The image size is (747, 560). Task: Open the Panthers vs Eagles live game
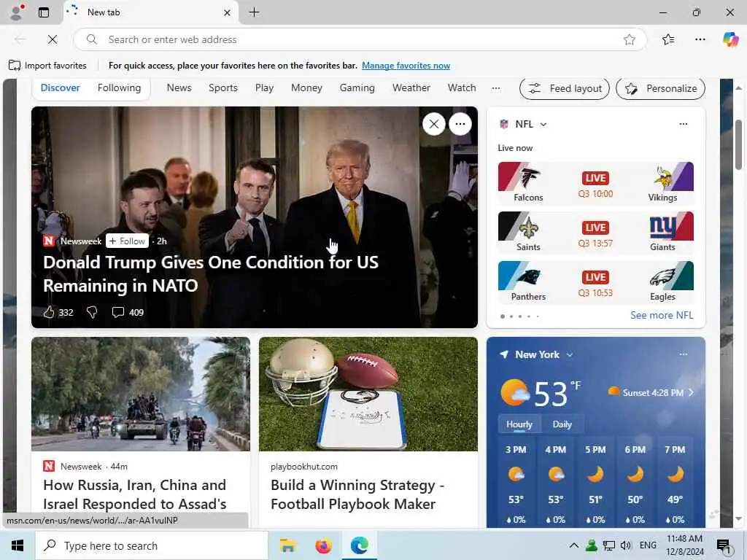pos(595,282)
